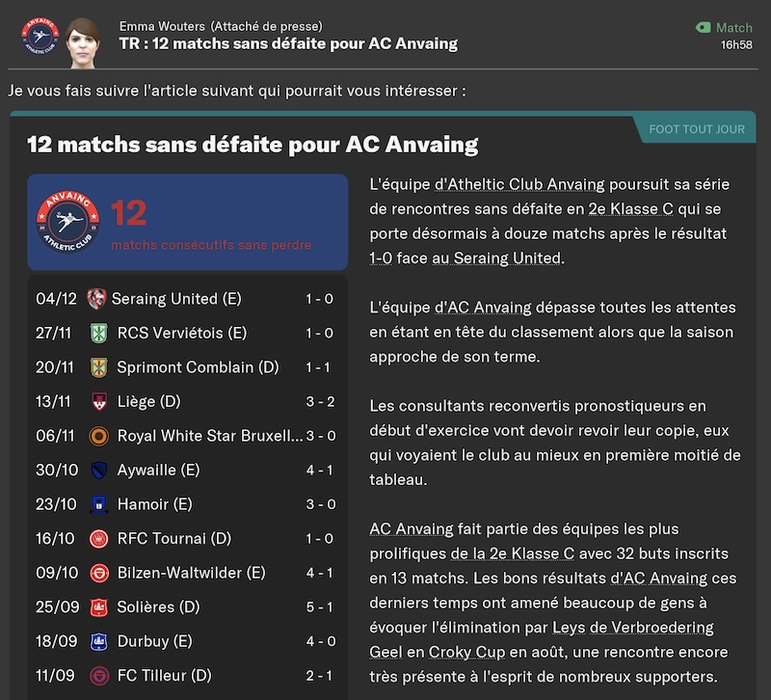Click the AC Anvaing club badge in header
The height and width of the screenshot is (700, 771).
click(40, 37)
